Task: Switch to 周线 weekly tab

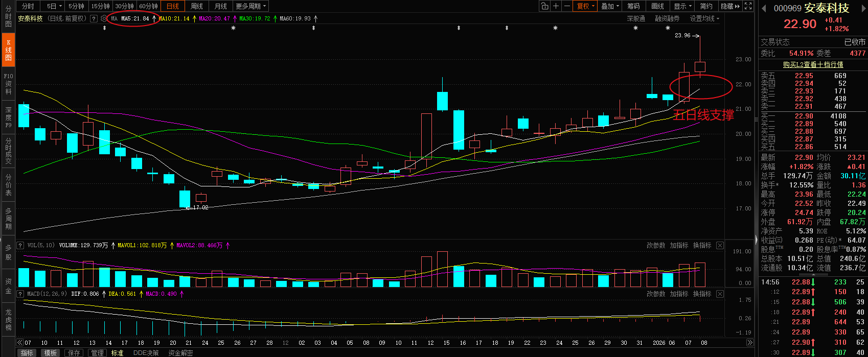Action: coord(197,6)
